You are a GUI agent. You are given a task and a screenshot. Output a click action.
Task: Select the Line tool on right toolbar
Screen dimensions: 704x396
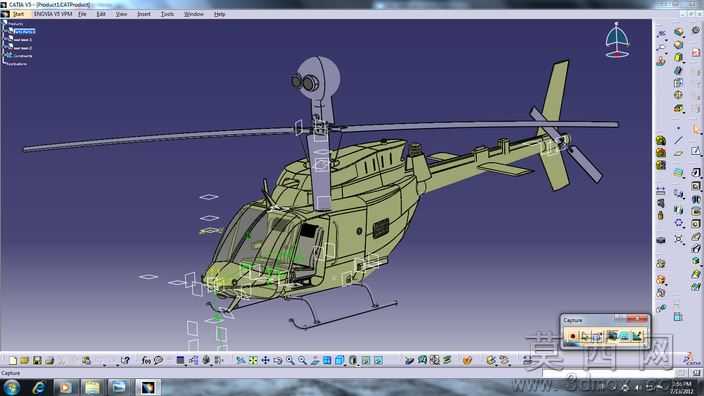(678, 140)
